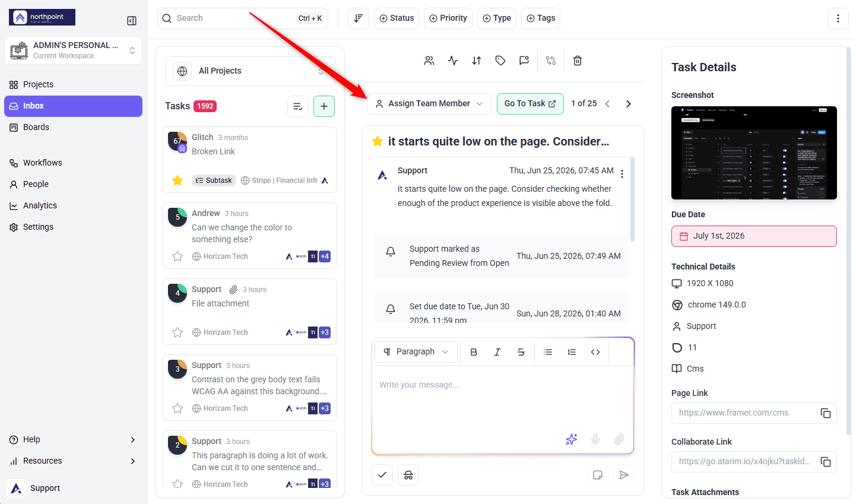The image size is (853, 504).
Task: Click the flag/status icon in toolbar
Action: pos(524,61)
